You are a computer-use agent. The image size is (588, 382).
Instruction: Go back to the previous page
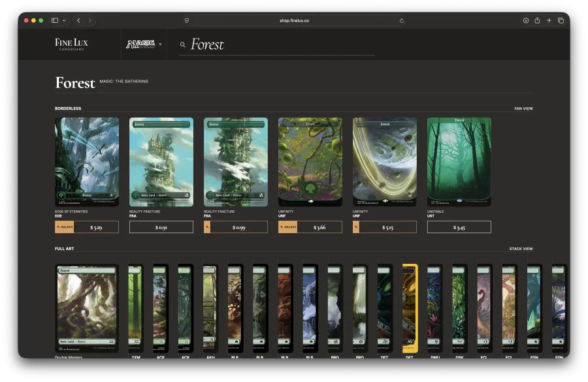click(78, 21)
